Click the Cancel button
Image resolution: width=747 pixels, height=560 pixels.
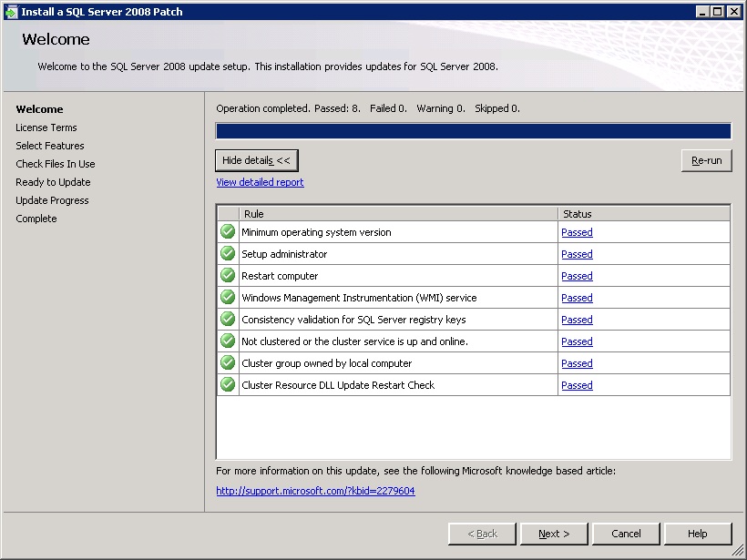(x=626, y=534)
